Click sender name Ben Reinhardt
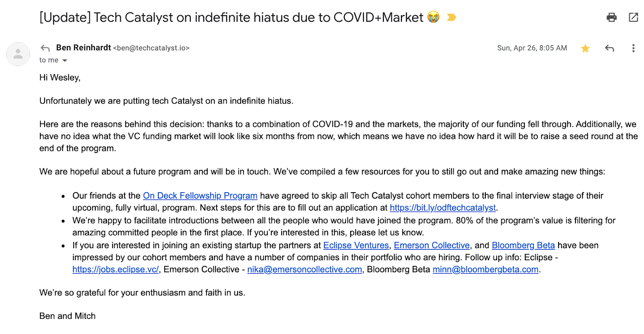The image size is (644, 334). tap(84, 48)
